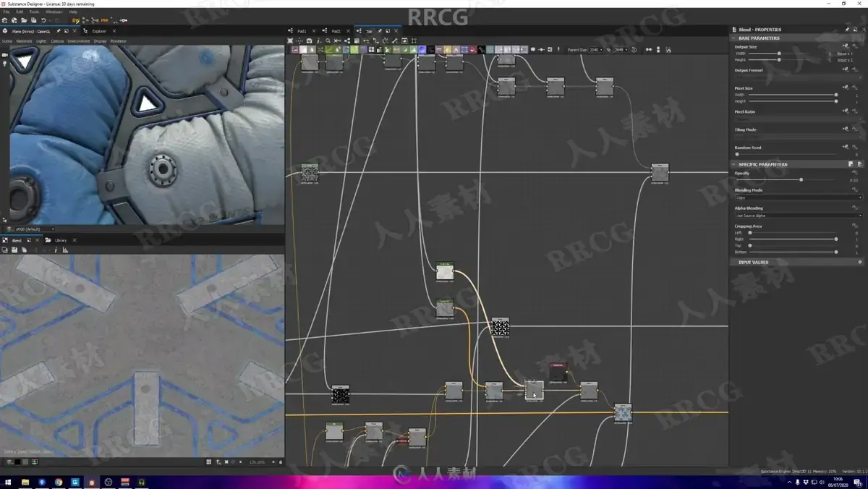Click the open package folder icon

(24, 20)
